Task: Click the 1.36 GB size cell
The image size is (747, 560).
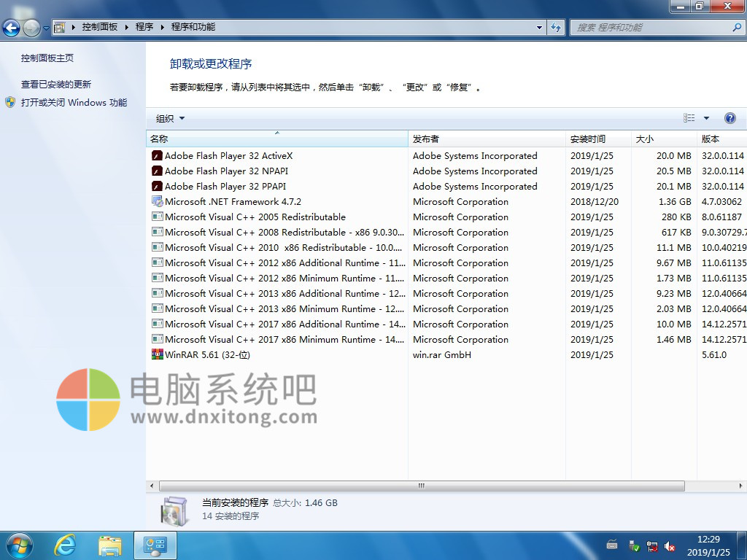Action: click(x=675, y=202)
